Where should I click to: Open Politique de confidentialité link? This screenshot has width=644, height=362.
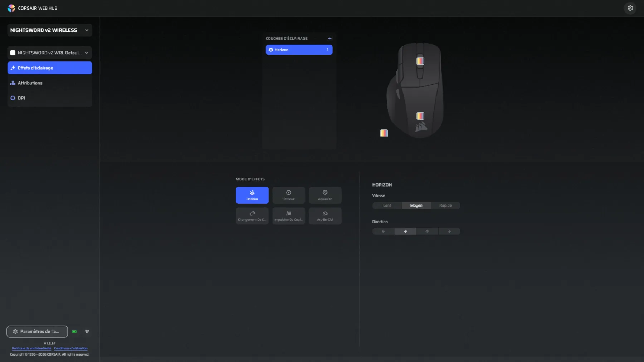31,348
